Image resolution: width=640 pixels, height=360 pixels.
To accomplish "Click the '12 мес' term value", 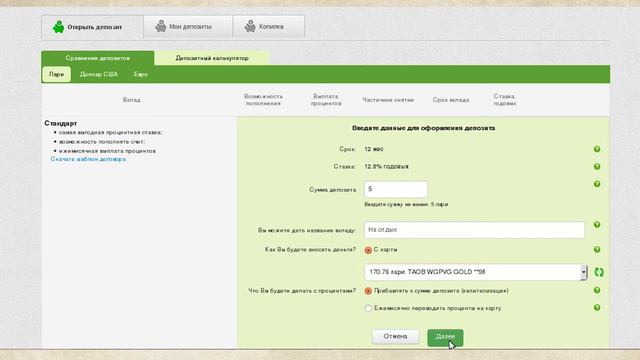I will click(374, 149).
